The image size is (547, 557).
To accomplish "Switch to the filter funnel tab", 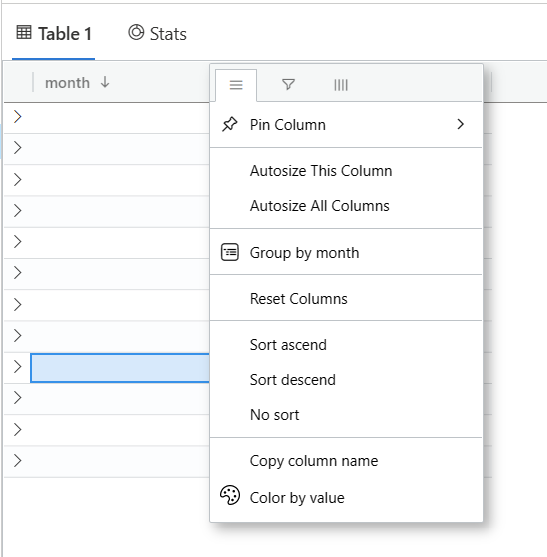I will coord(288,85).
